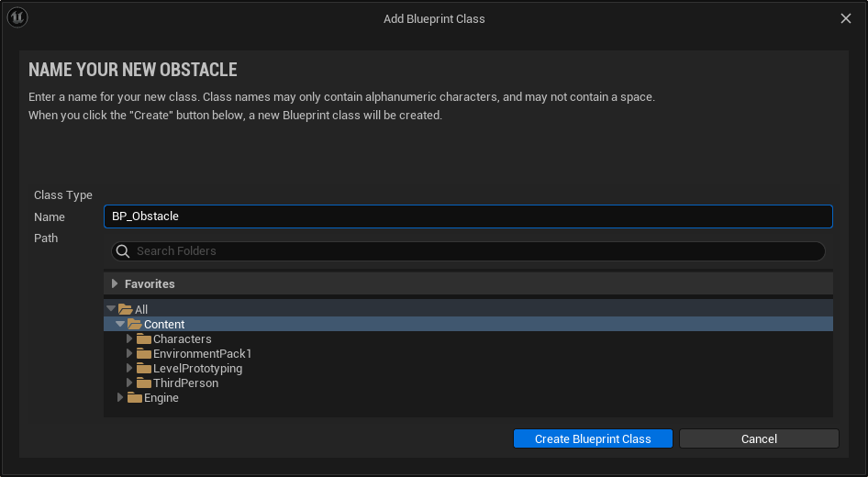Collapse the All tree node
This screenshot has width=868, height=477.
[x=111, y=308]
